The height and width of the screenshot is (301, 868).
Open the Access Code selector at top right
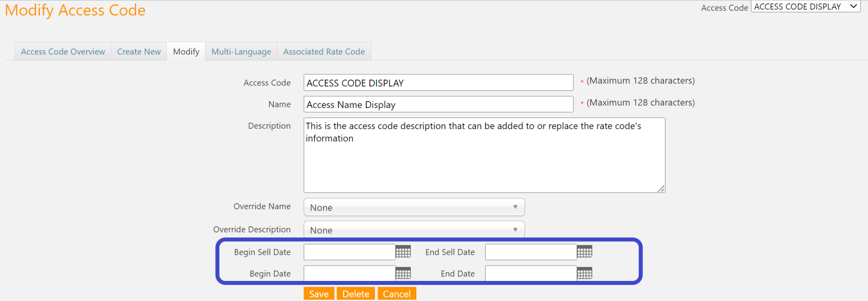[x=806, y=7]
